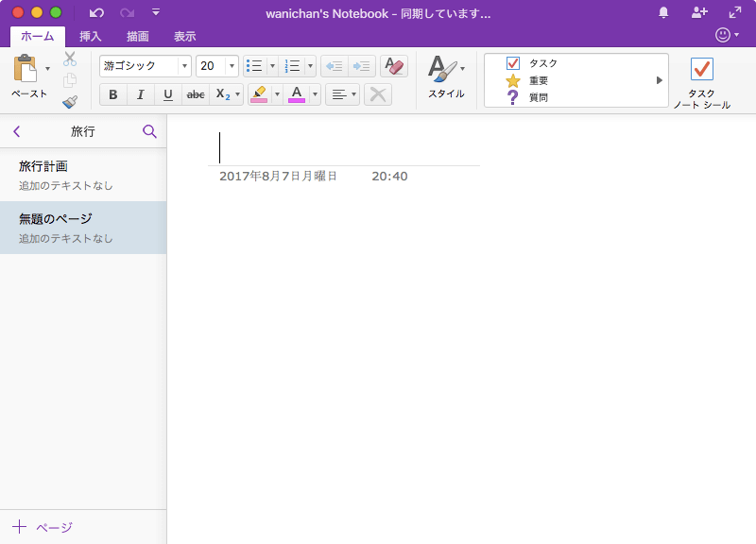Click the 旅行 section title
This screenshot has height=544, width=756.
[83, 131]
